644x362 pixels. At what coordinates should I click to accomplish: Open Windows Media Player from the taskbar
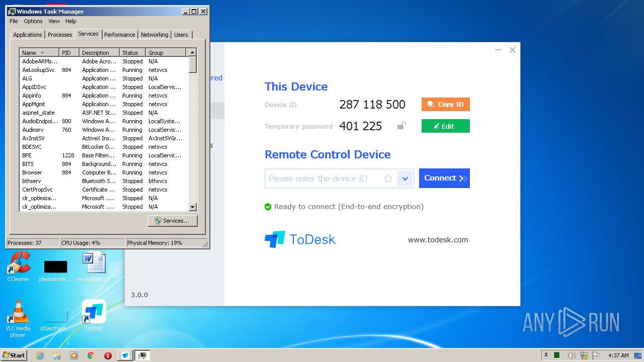[74, 355]
